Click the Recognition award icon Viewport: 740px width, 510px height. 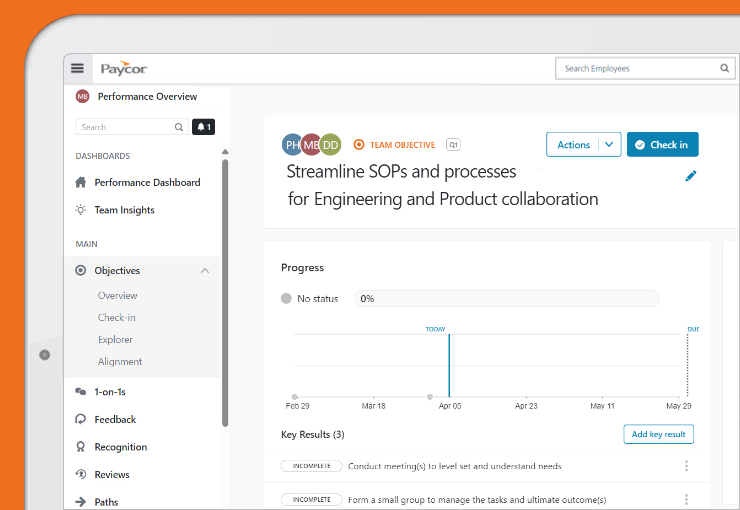pos(81,447)
